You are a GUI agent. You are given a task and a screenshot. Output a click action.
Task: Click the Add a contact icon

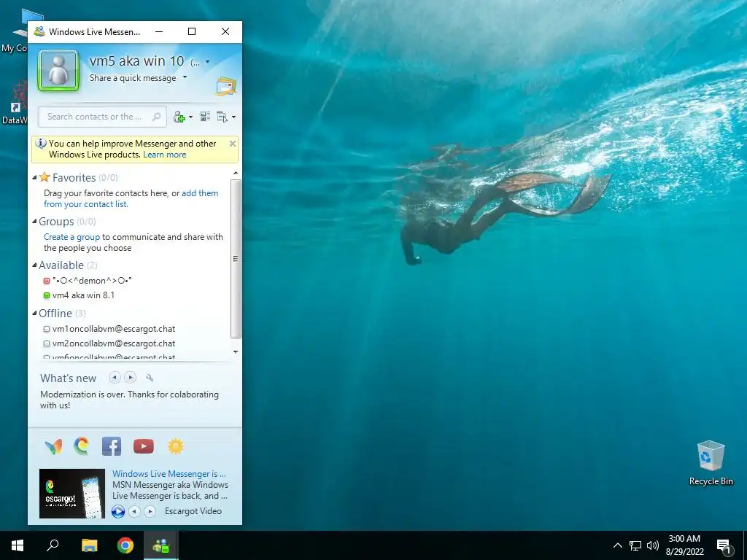pyautogui.click(x=179, y=117)
